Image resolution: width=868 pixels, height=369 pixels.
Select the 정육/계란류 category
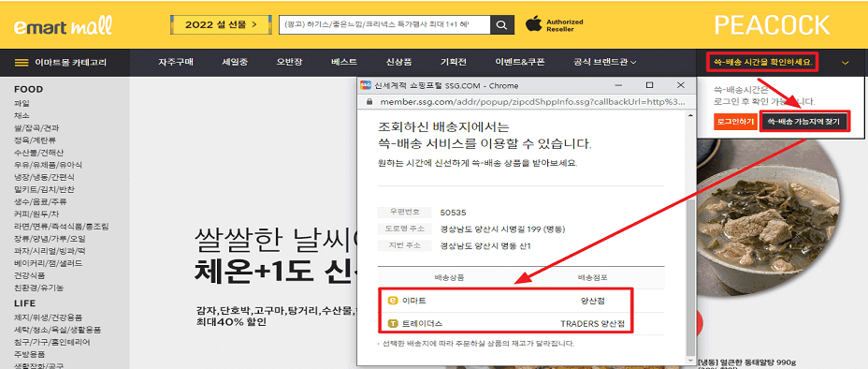coord(35,140)
